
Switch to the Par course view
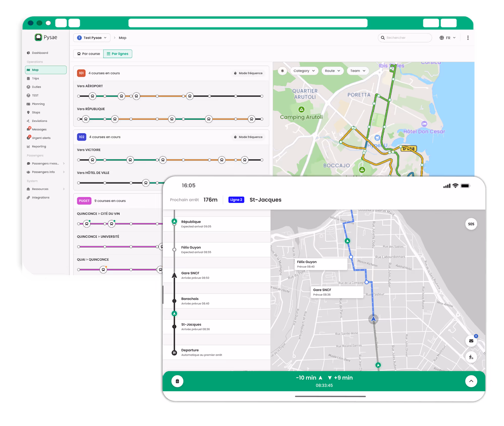(88, 54)
